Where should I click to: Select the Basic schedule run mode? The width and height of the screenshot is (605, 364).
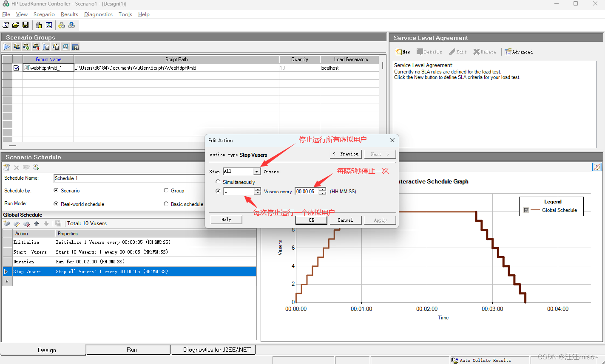[166, 204]
